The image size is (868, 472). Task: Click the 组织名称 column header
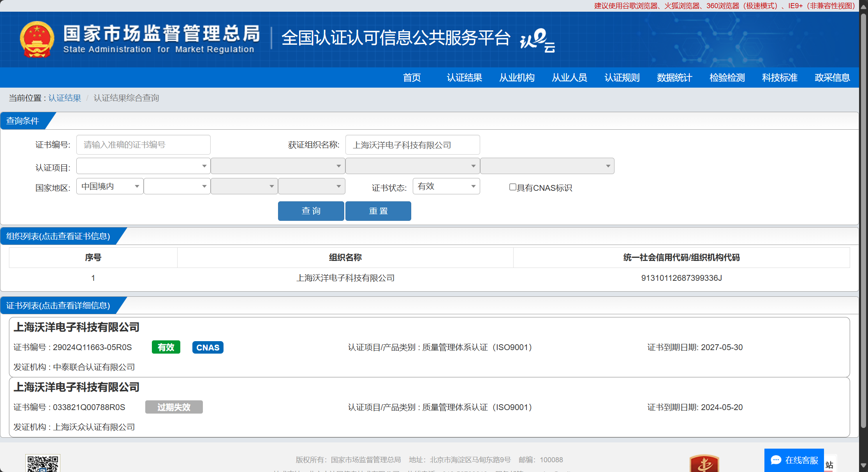[x=345, y=257]
